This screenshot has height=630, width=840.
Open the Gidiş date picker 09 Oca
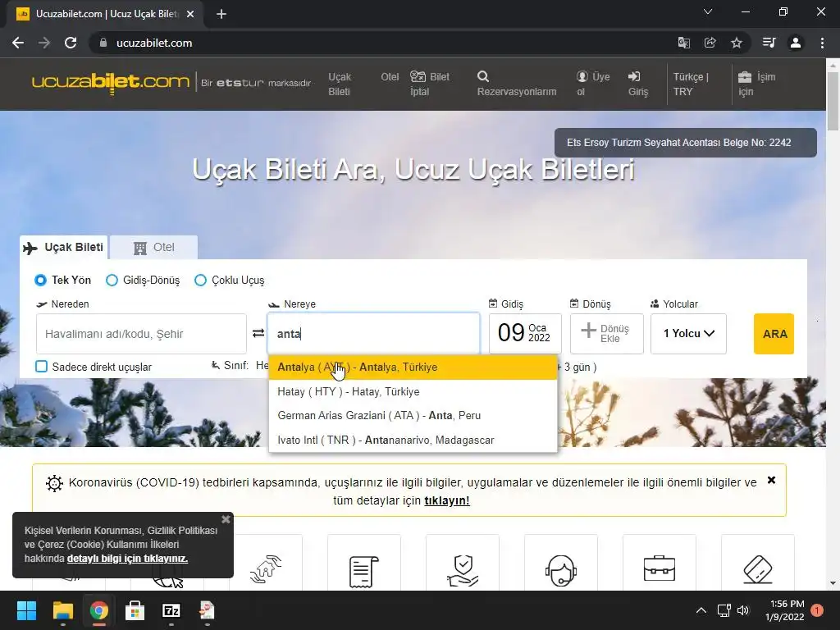[x=525, y=334]
